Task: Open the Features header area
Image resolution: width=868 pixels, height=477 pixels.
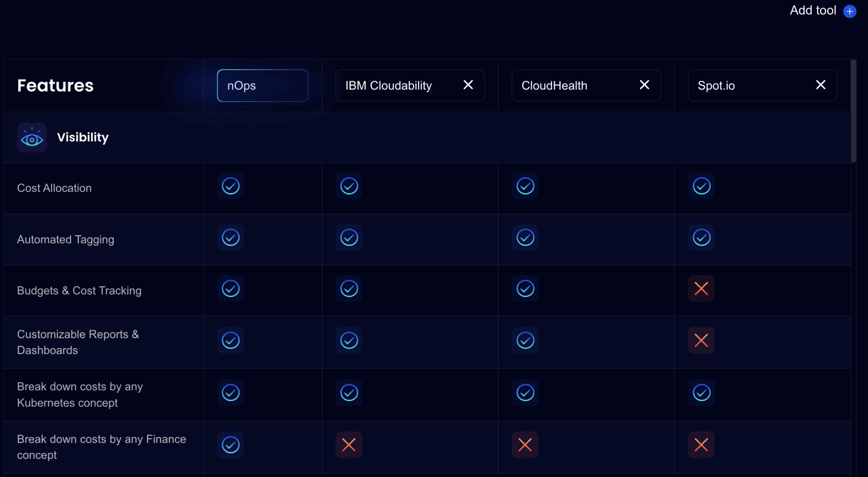Action: point(55,85)
